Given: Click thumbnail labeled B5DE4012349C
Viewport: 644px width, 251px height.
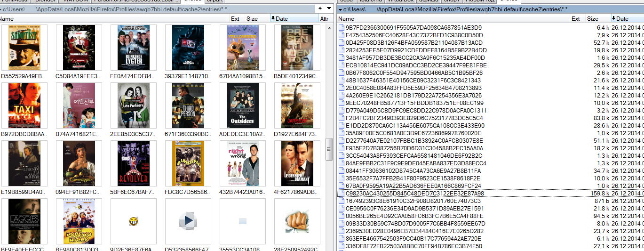Looking at the screenshot, I should [297, 48].
